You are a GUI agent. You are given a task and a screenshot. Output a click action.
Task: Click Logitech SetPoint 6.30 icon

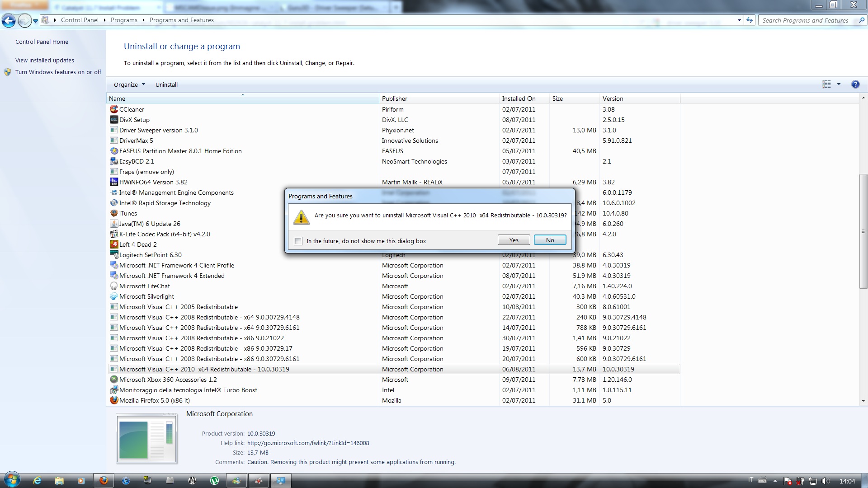[x=114, y=255]
